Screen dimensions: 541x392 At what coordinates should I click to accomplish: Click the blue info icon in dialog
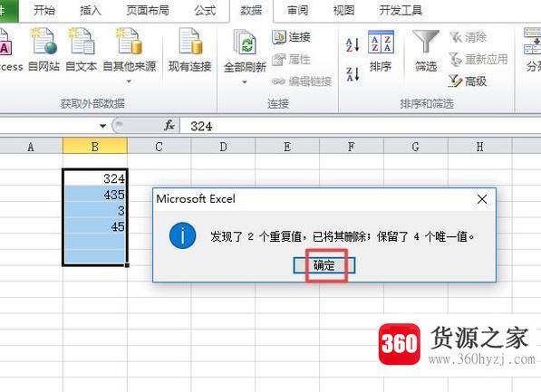(182, 235)
